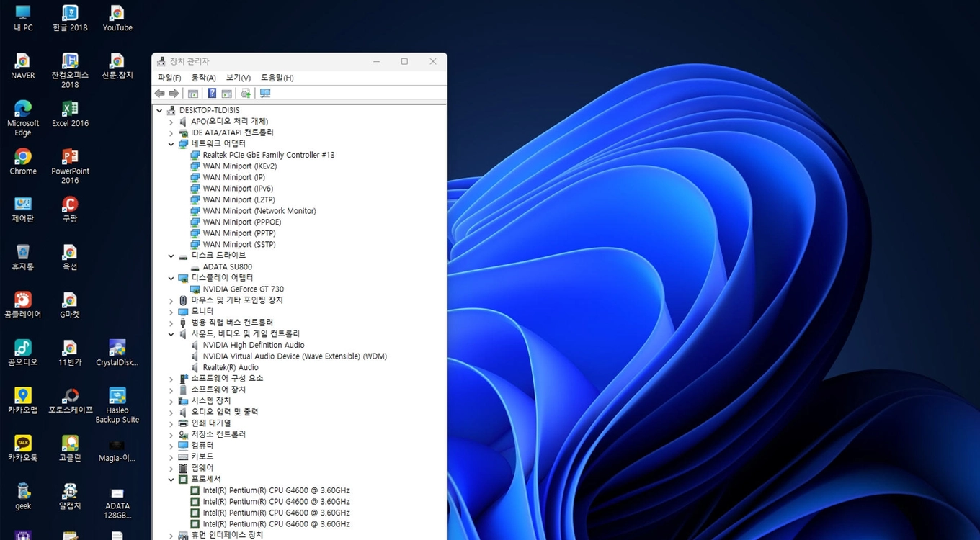The image size is (980, 540).
Task: Collapse the 네트워크 어댑터 category
Action: click(171, 144)
